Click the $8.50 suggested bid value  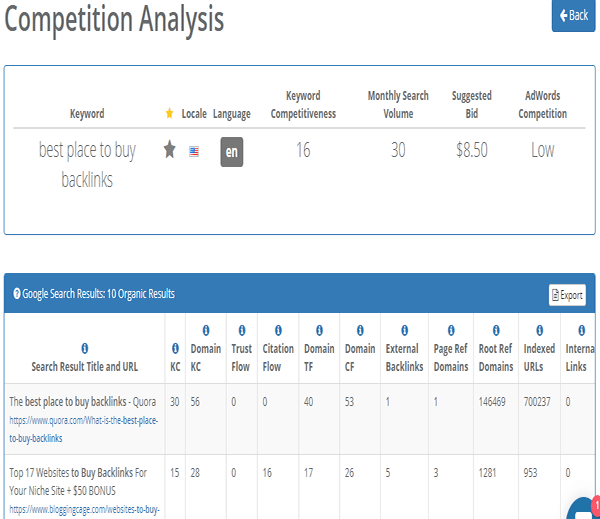472,150
